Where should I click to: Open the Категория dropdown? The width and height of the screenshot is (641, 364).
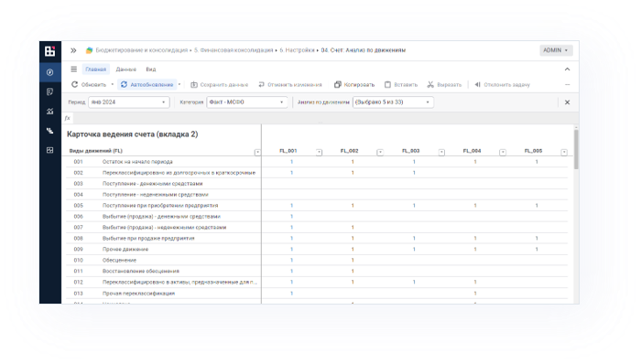(x=247, y=102)
